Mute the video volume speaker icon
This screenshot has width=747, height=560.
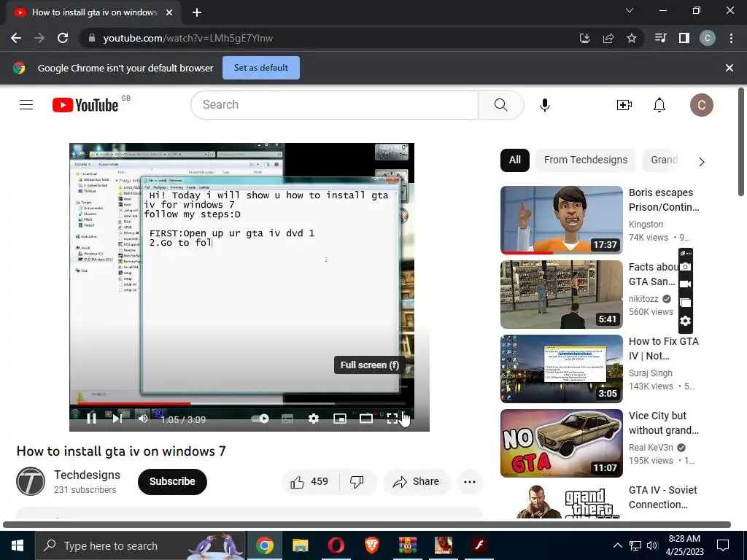143,418
